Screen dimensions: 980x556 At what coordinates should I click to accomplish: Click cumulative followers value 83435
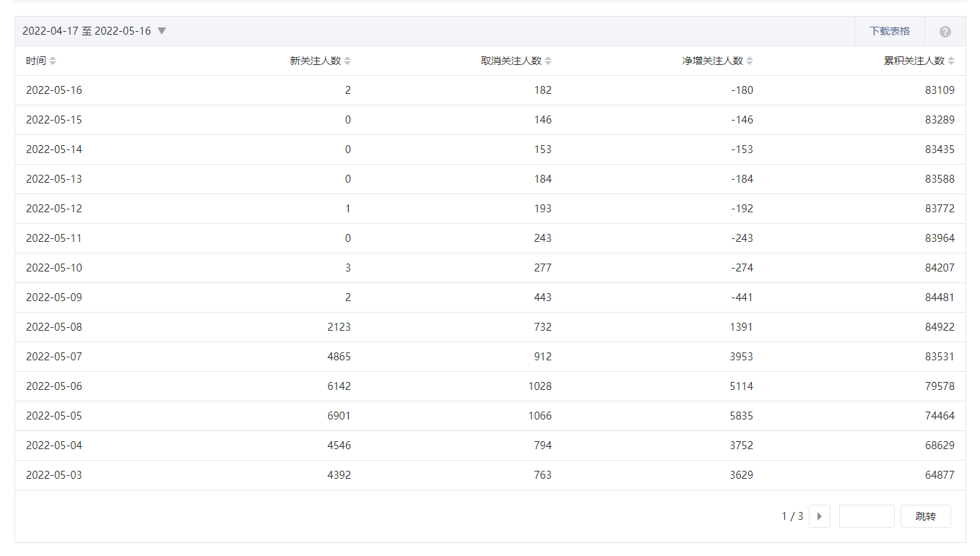(940, 149)
